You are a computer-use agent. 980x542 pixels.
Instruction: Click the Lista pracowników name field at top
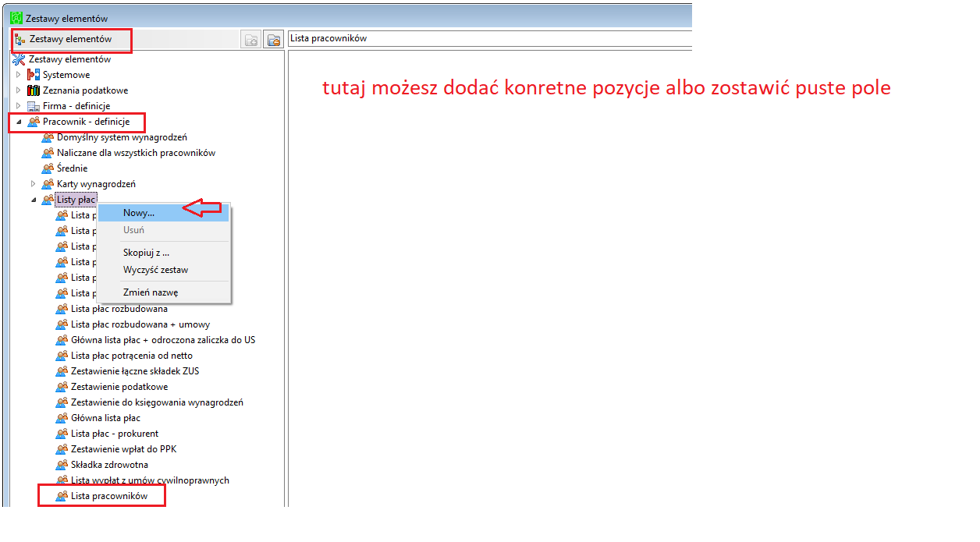pos(490,39)
